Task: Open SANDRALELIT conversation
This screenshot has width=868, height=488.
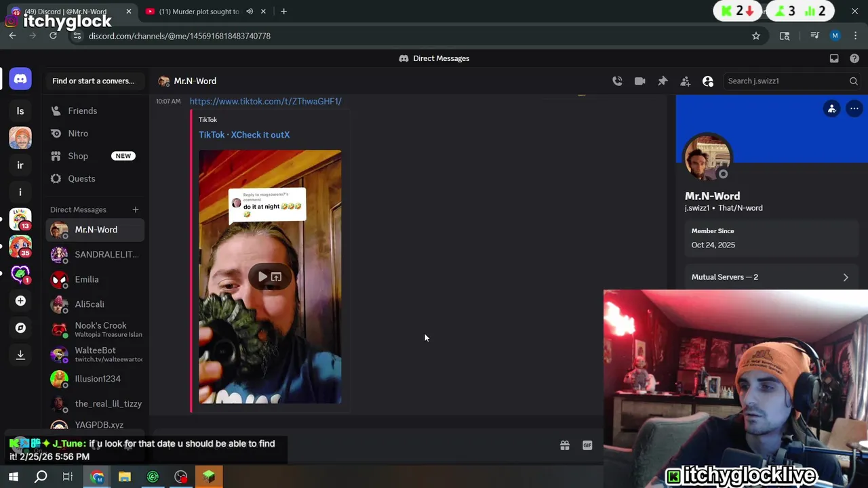Action: pyautogui.click(x=95, y=254)
